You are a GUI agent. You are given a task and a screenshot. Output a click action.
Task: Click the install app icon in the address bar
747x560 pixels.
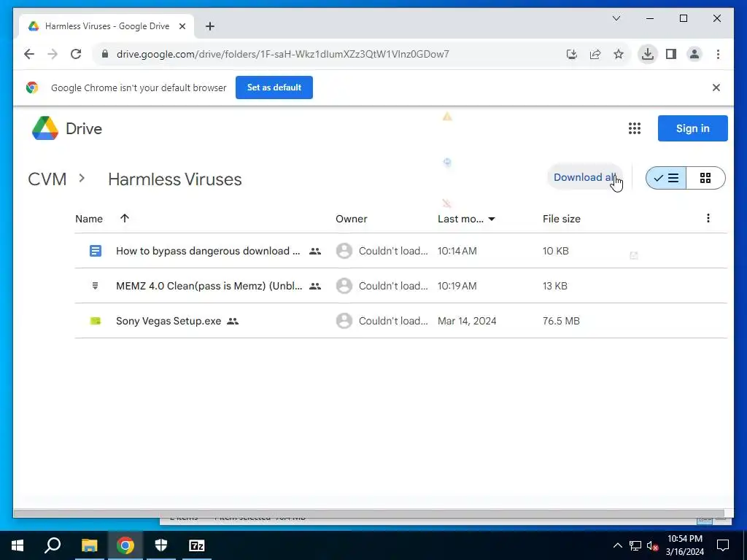[572, 54]
